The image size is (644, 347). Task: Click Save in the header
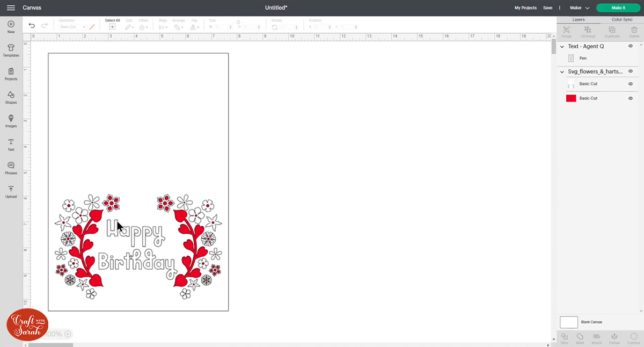(548, 8)
